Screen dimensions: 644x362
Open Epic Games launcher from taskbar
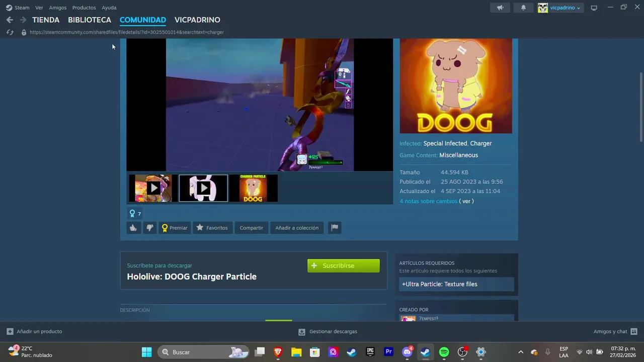tap(370, 352)
